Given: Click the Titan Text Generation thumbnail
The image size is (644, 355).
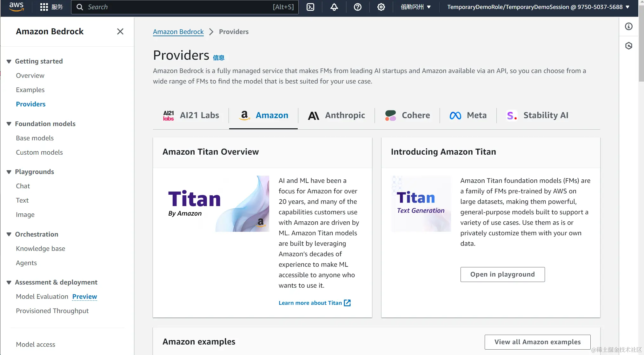Looking at the screenshot, I should [x=421, y=204].
